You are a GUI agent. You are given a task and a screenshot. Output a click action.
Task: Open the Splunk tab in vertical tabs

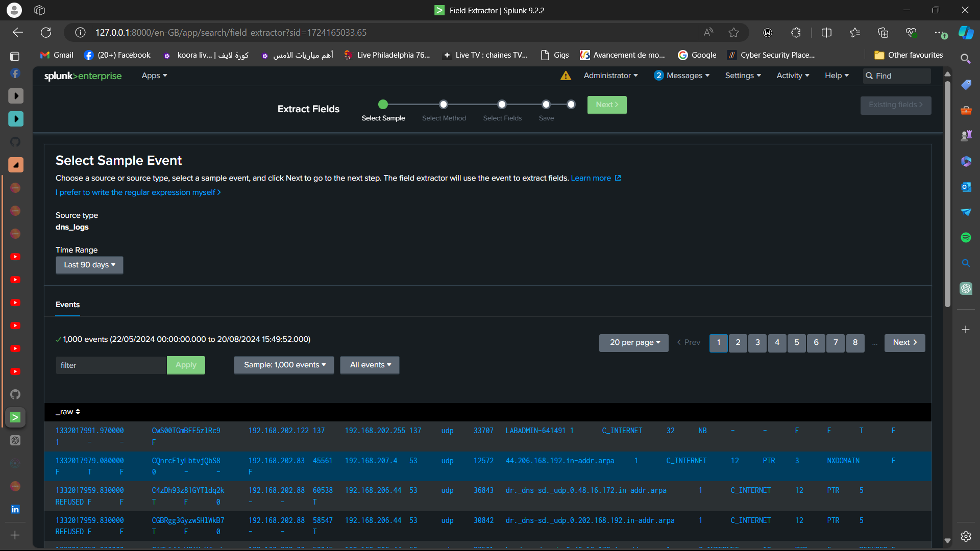point(15,417)
